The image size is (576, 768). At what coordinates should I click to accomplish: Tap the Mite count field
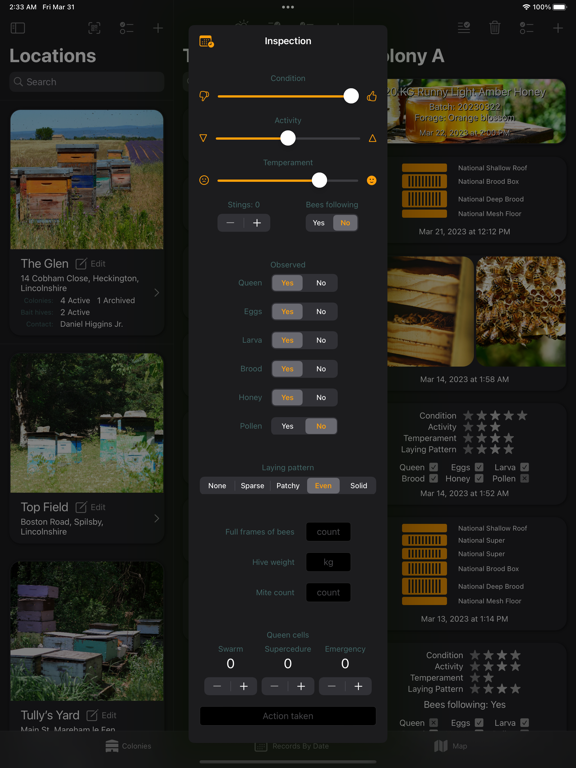click(328, 593)
